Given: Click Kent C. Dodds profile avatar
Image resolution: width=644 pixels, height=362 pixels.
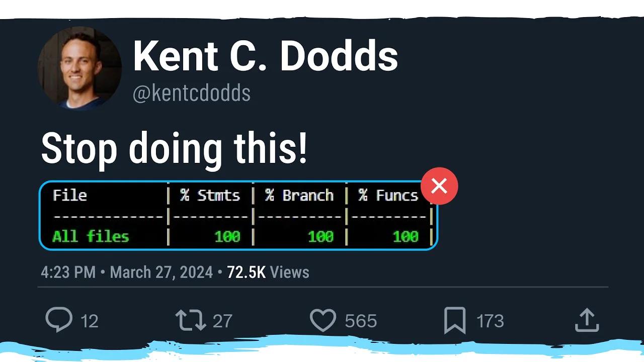Looking at the screenshot, I should tap(79, 68).
